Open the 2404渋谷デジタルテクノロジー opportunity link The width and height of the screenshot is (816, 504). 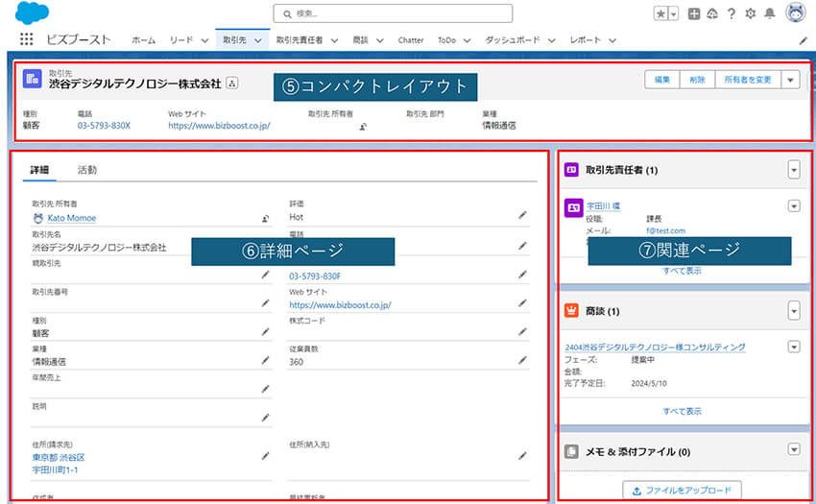655,348
